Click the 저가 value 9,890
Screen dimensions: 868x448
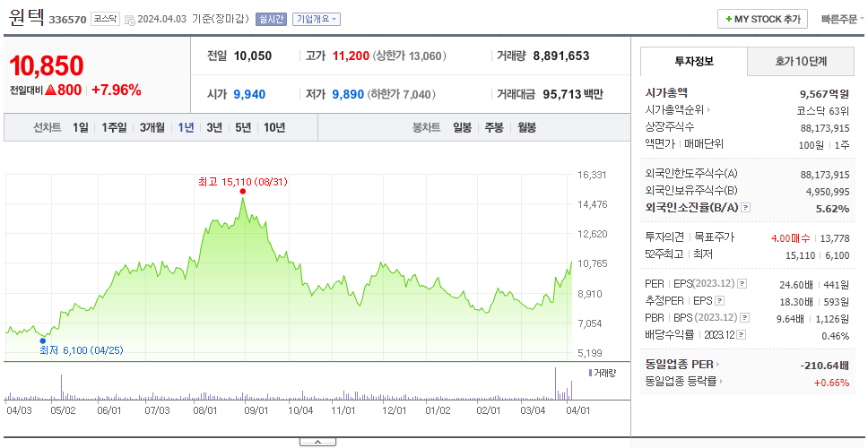(x=348, y=95)
